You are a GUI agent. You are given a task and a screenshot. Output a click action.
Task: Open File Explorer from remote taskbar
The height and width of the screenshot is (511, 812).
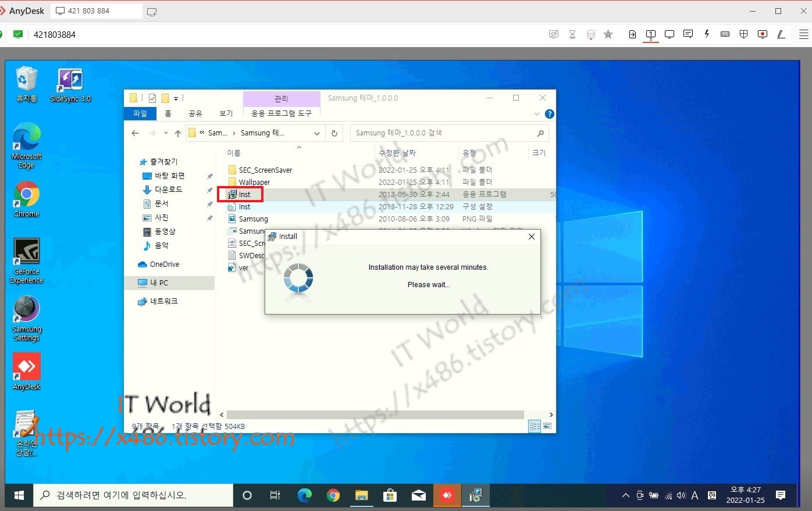pyautogui.click(x=362, y=495)
